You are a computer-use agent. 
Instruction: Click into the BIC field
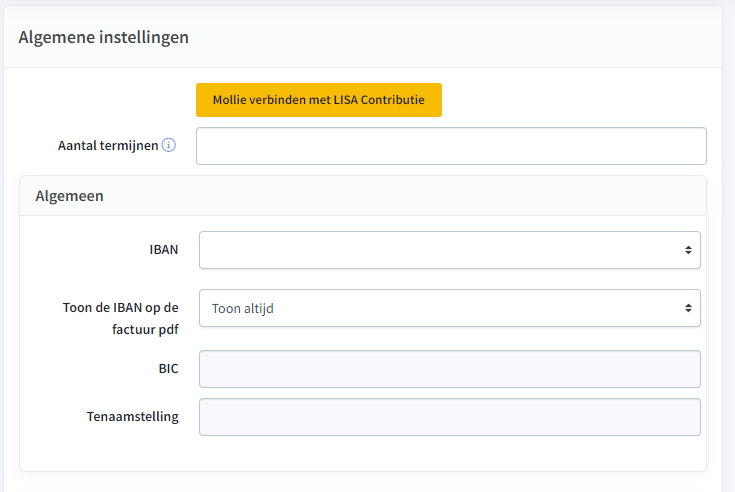(x=450, y=369)
